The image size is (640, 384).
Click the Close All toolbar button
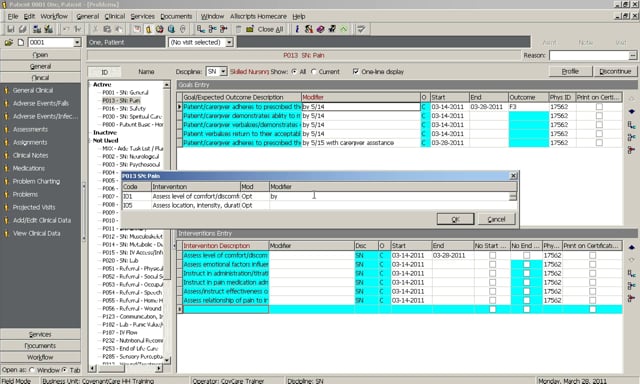pyautogui.click(x=270, y=29)
